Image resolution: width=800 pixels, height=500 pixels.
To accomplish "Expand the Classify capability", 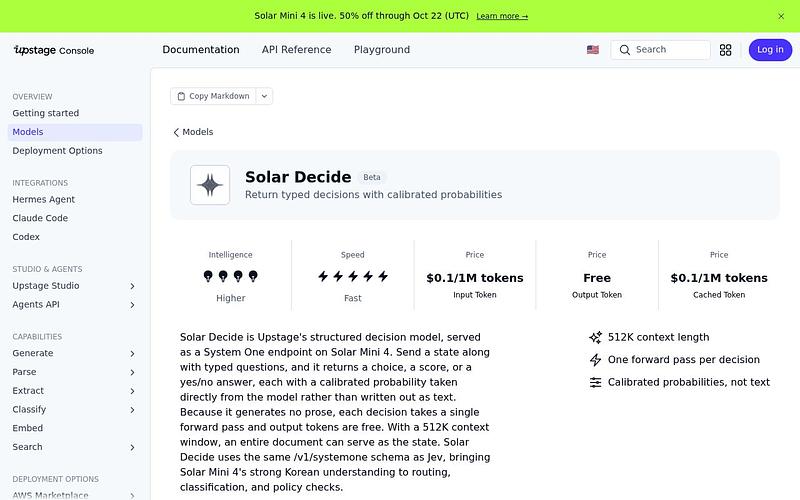I will [75, 409].
